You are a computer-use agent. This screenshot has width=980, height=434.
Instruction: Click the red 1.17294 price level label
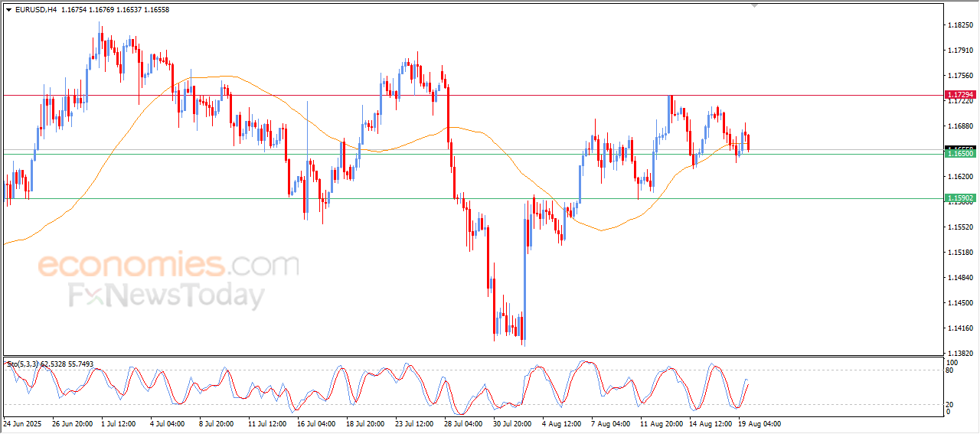[960, 95]
